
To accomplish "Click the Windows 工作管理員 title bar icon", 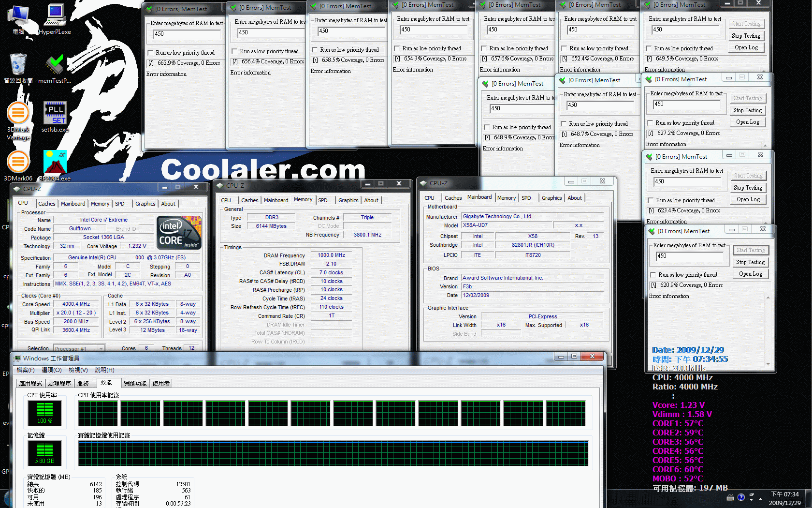I will pos(17,359).
